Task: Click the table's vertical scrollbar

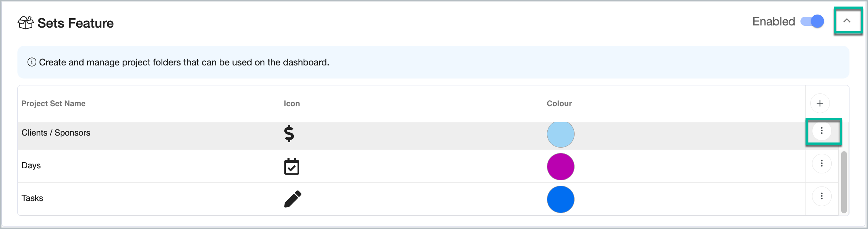Action: pyautogui.click(x=844, y=182)
